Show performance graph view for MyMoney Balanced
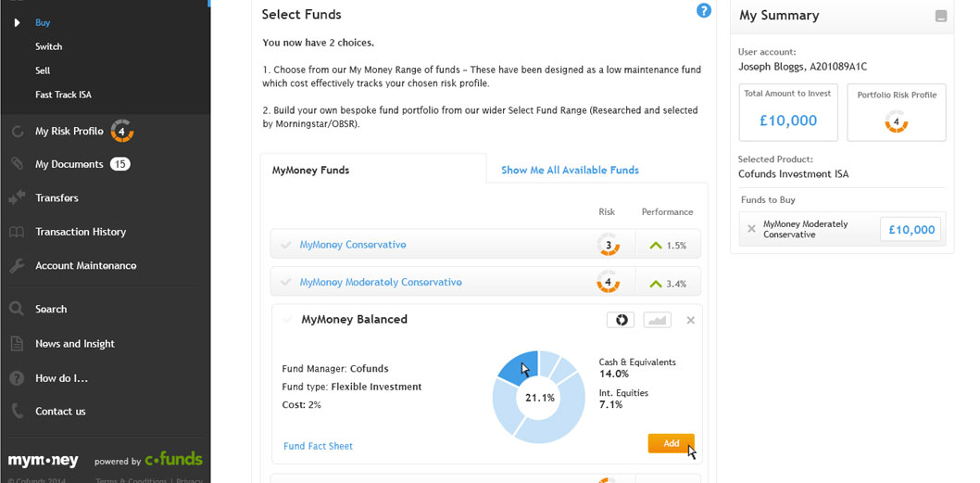980x483 pixels. pyautogui.click(x=658, y=321)
